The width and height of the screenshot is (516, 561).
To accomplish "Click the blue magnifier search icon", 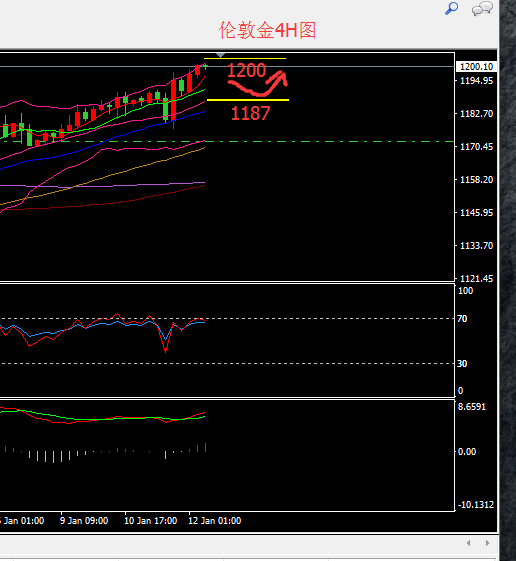I will [451, 8].
